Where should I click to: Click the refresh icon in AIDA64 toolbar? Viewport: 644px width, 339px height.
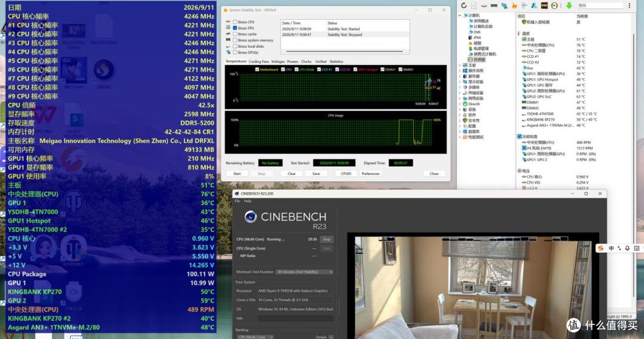464,5
